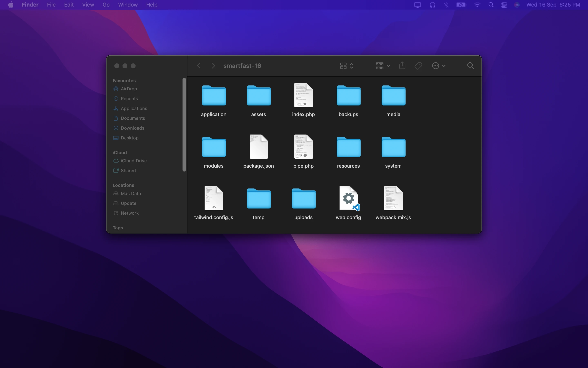Open Finder window search
588x368 pixels.
click(470, 66)
